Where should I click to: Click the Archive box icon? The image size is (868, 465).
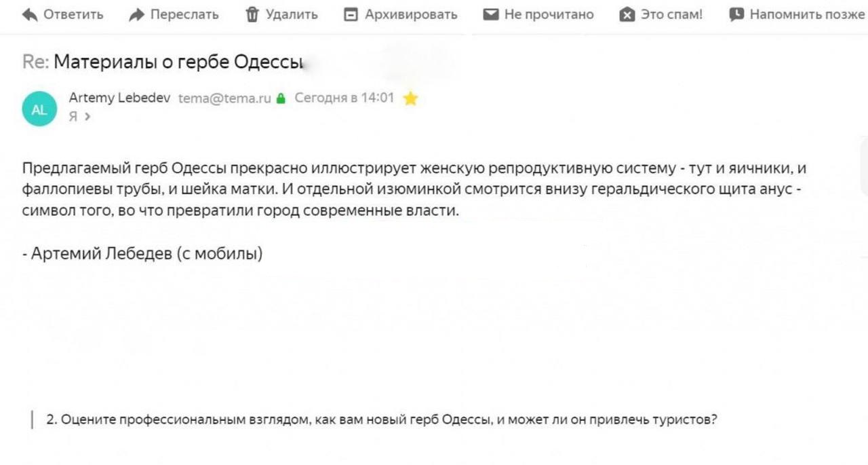click(x=351, y=14)
